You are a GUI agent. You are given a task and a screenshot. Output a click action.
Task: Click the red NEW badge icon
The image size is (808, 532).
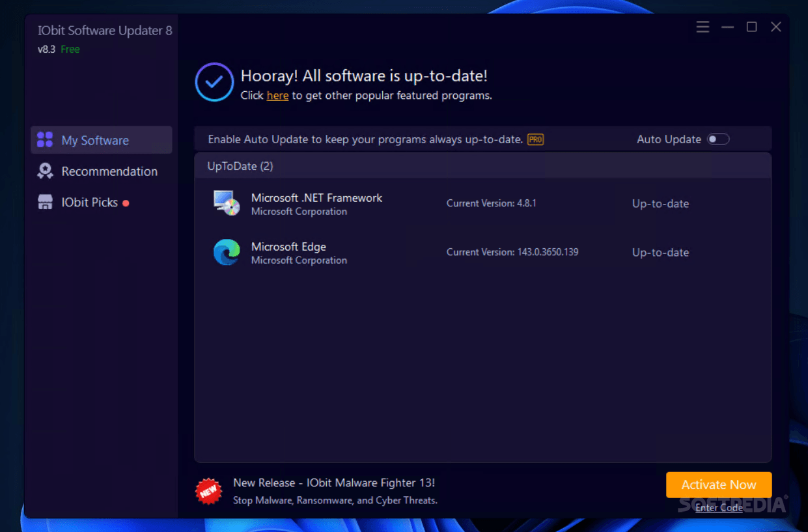208,492
